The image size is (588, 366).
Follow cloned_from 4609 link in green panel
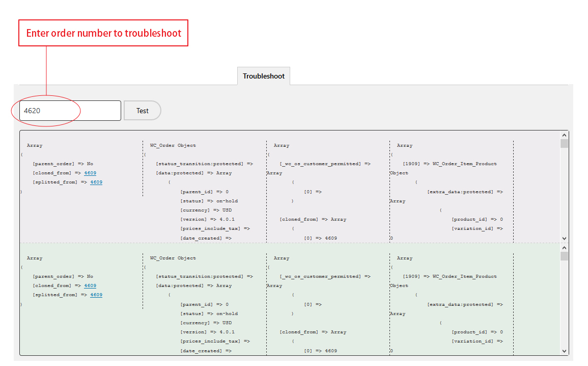(x=90, y=285)
